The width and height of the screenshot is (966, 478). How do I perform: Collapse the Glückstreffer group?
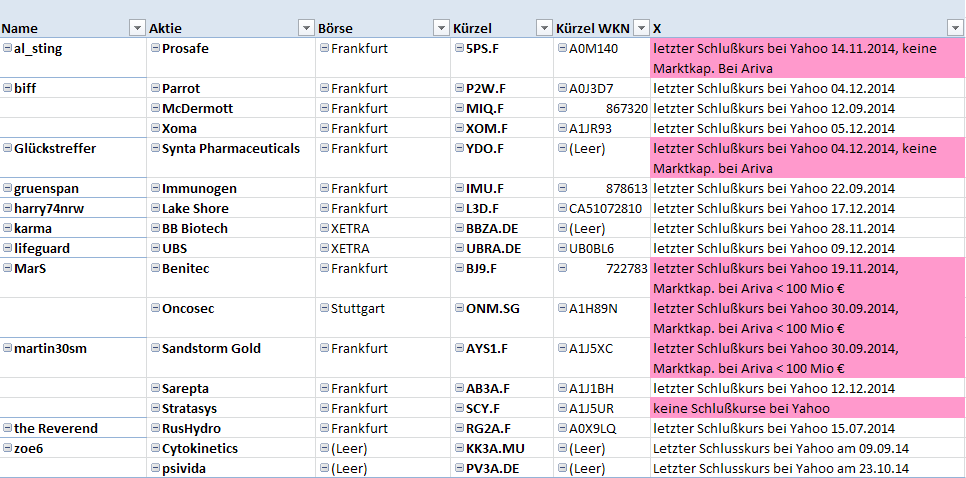[8, 148]
